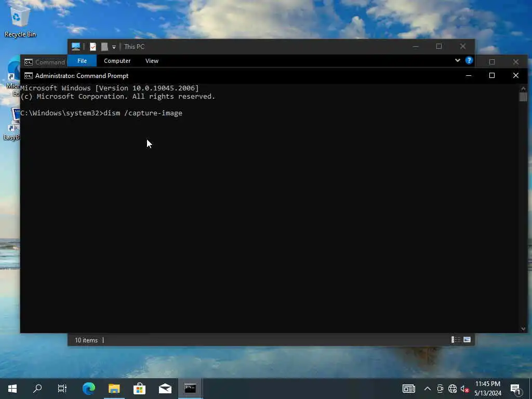This screenshot has height=399, width=532.
Task: Close the background Command Prompt window
Action: [x=516, y=62]
